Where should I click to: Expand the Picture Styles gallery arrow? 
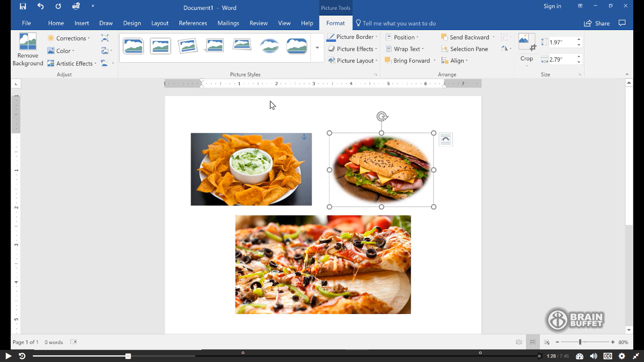(x=317, y=48)
